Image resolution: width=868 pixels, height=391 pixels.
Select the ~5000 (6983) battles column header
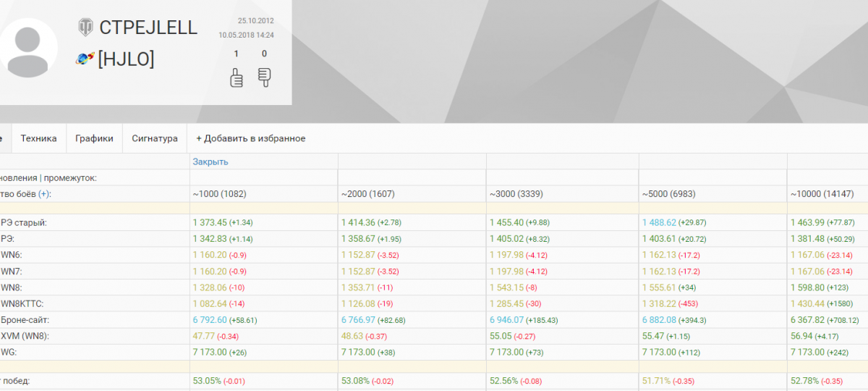[671, 194]
